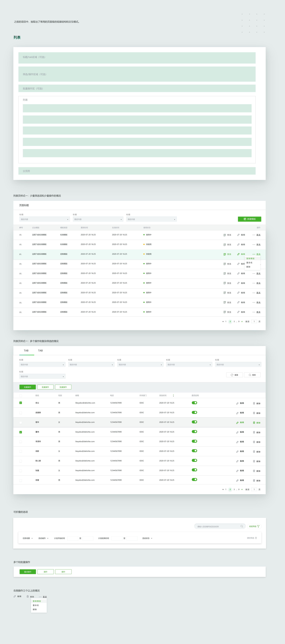Click the sort arrows beside 添加时间

coord(173,395)
